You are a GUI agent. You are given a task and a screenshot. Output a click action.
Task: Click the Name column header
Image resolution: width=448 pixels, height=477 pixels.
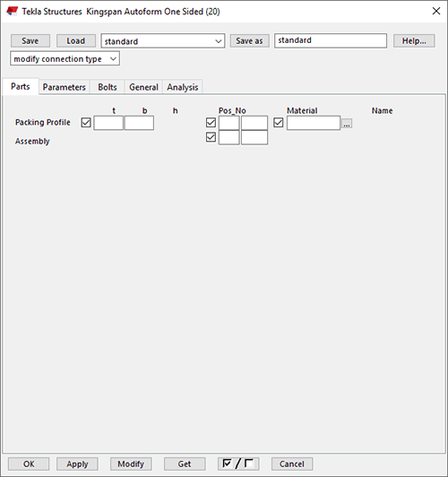pos(382,110)
